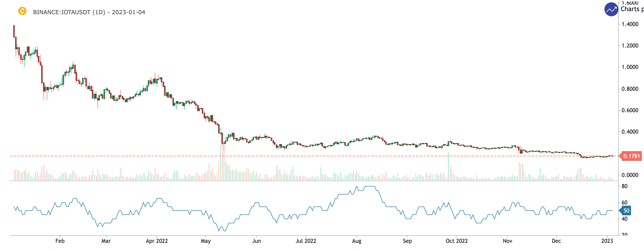This screenshot has height=251, width=644.
Task: Click the 0.0000 price axis label
Action: [x=630, y=175]
